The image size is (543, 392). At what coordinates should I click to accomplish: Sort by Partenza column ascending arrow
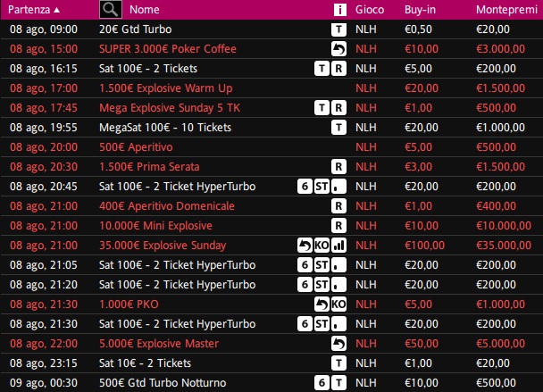(57, 10)
